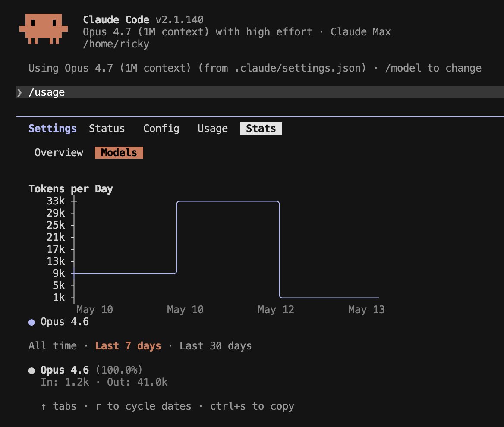Click the 33k y-axis label

coord(56,201)
